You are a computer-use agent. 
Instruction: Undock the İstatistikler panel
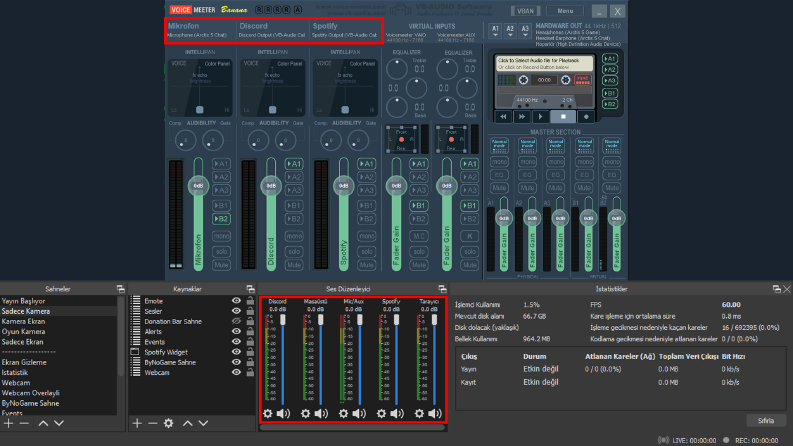tap(777, 289)
